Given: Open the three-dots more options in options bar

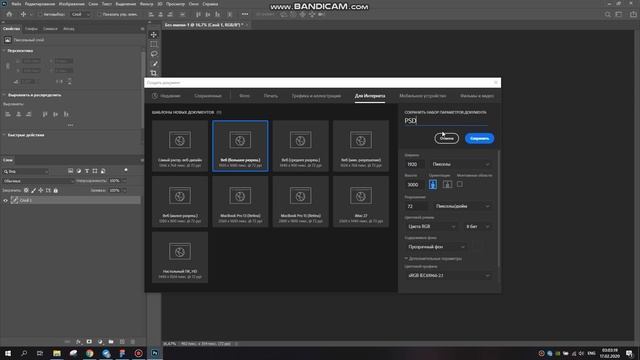Looking at the screenshot, I should pyautogui.click(x=245, y=14).
